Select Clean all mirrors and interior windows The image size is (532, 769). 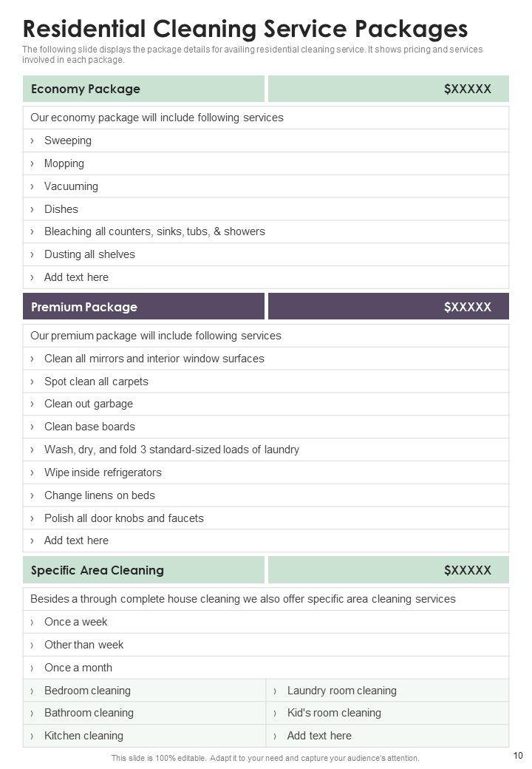click(154, 359)
